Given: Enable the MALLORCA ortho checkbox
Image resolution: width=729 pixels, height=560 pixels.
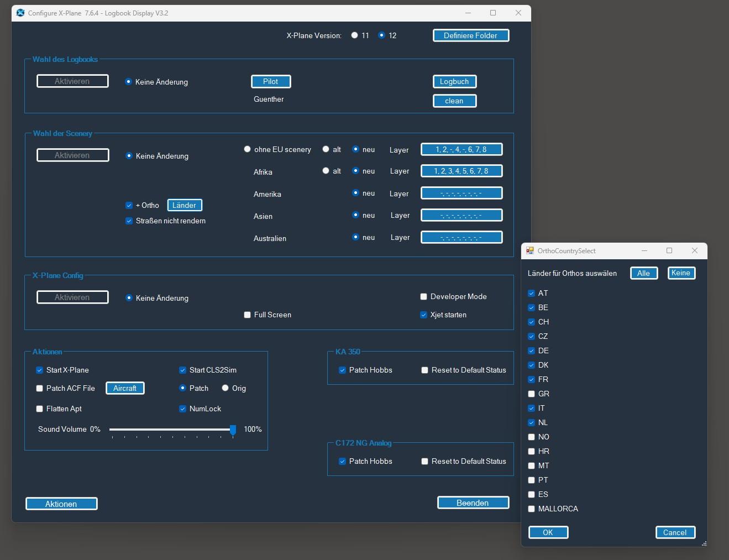Looking at the screenshot, I should (x=532, y=509).
